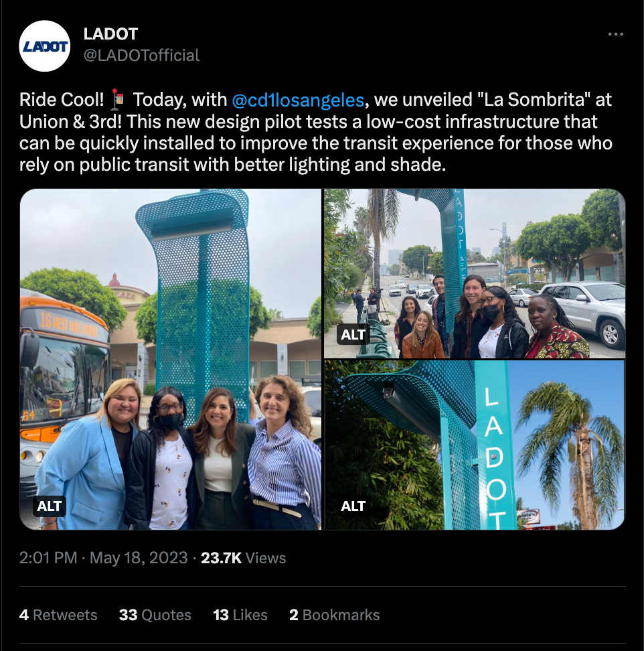The image size is (644, 651).
Task: Open the @LADOTofficial handle link
Action: (141, 55)
